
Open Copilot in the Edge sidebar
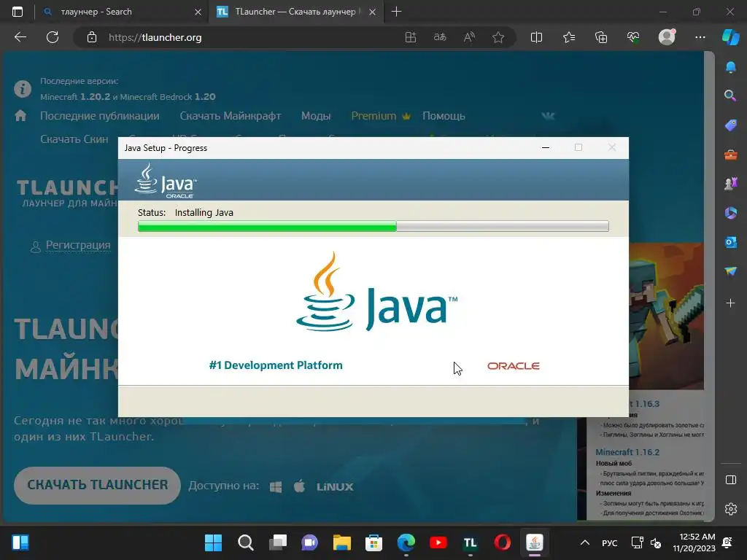[x=731, y=37]
